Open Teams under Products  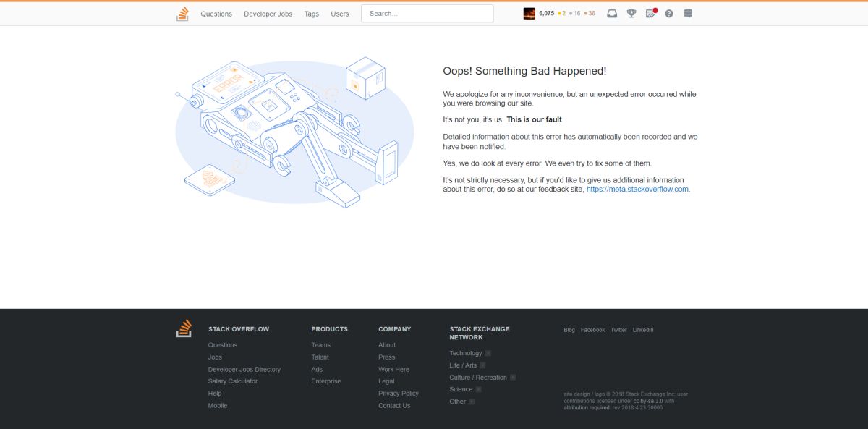tap(321, 345)
